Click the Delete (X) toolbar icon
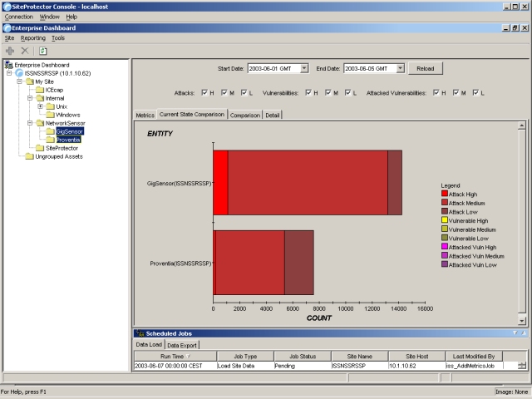 click(x=25, y=51)
